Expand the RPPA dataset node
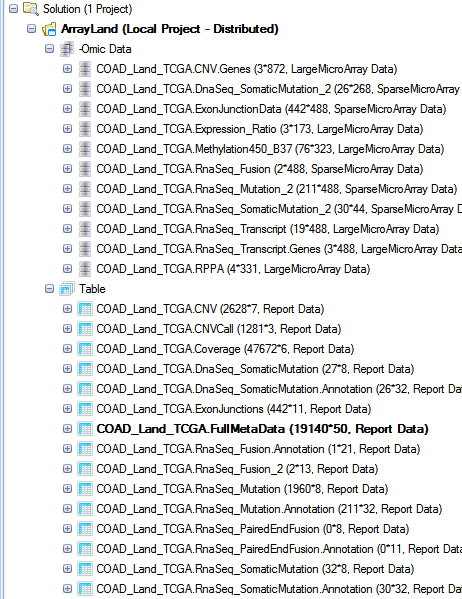 coord(67,269)
